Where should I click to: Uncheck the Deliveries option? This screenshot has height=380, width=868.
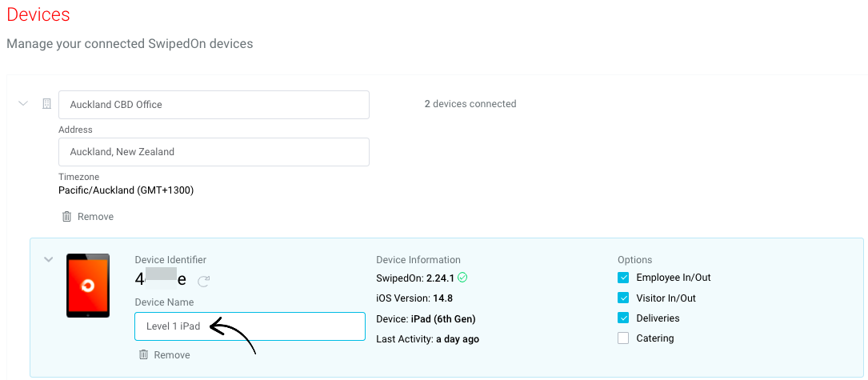coord(623,318)
